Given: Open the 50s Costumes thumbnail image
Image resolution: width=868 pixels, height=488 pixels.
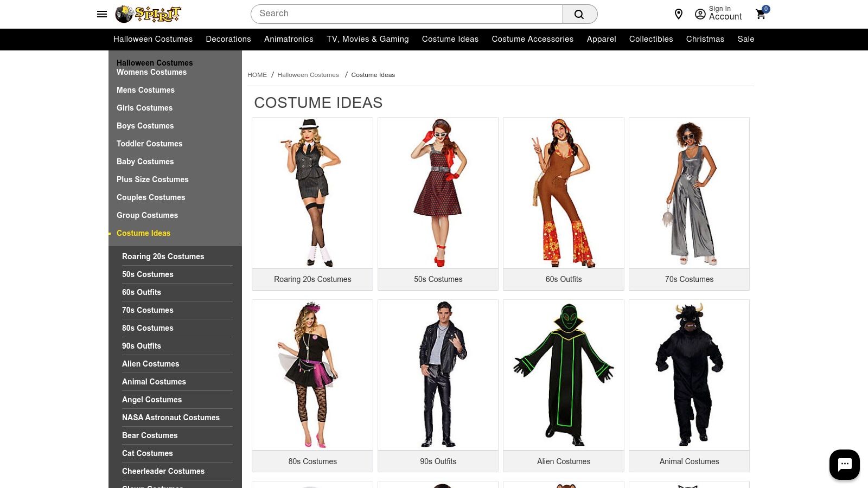Looking at the screenshot, I should pyautogui.click(x=438, y=193).
